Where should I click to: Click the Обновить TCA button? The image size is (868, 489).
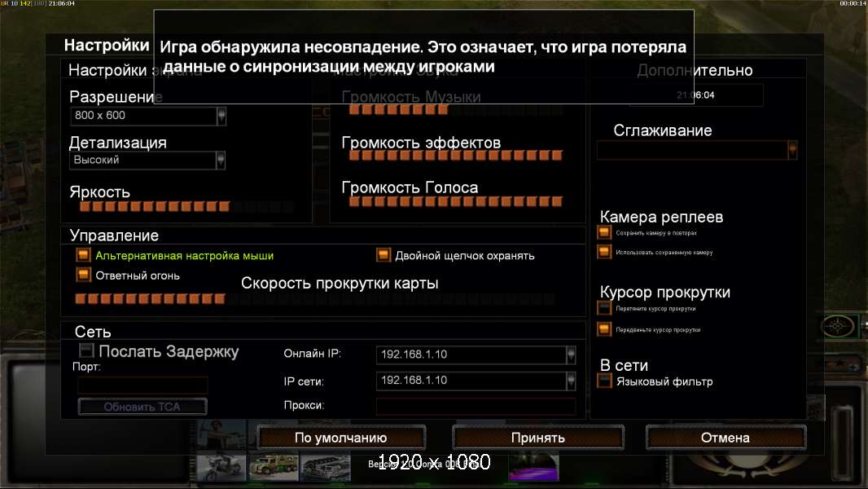(x=142, y=407)
